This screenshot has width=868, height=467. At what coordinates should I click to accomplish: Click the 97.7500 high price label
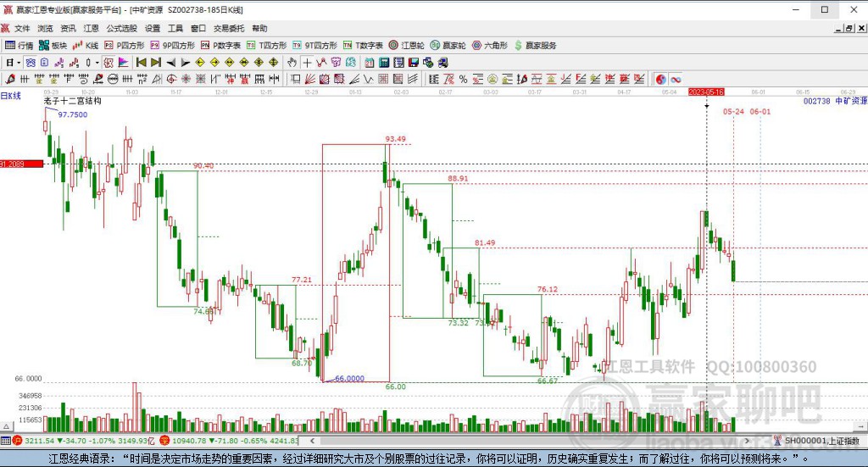pyautogui.click(x=73, y=114)
